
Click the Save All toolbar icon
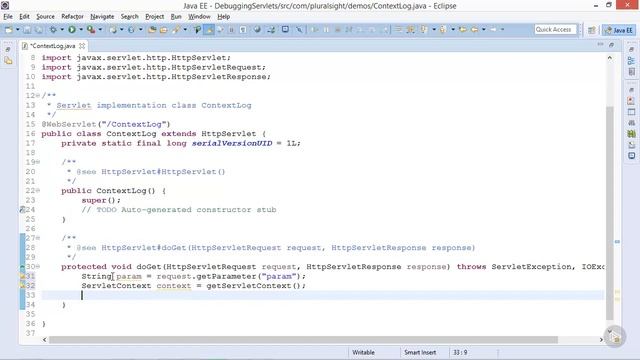(39, 30)
